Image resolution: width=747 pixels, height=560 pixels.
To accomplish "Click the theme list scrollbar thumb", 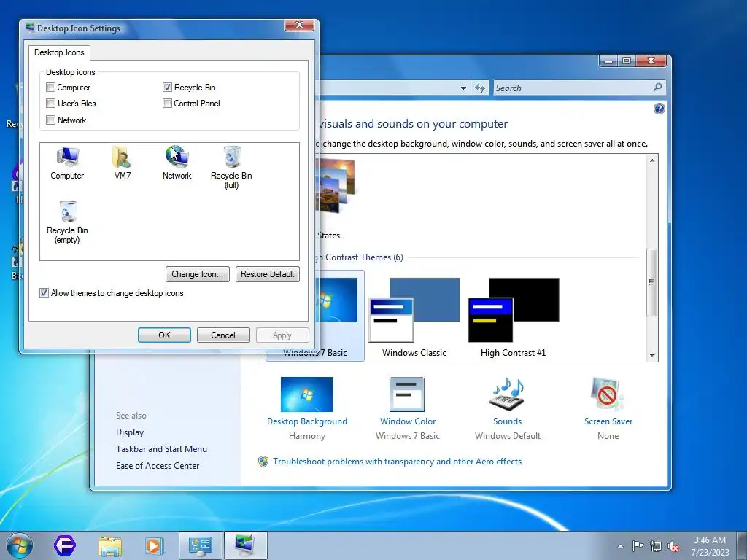I will (652, 282).
